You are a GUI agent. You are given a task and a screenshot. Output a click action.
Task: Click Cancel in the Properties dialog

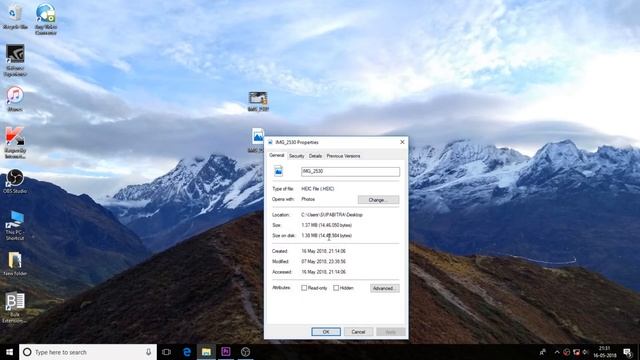tap(358, 332)
